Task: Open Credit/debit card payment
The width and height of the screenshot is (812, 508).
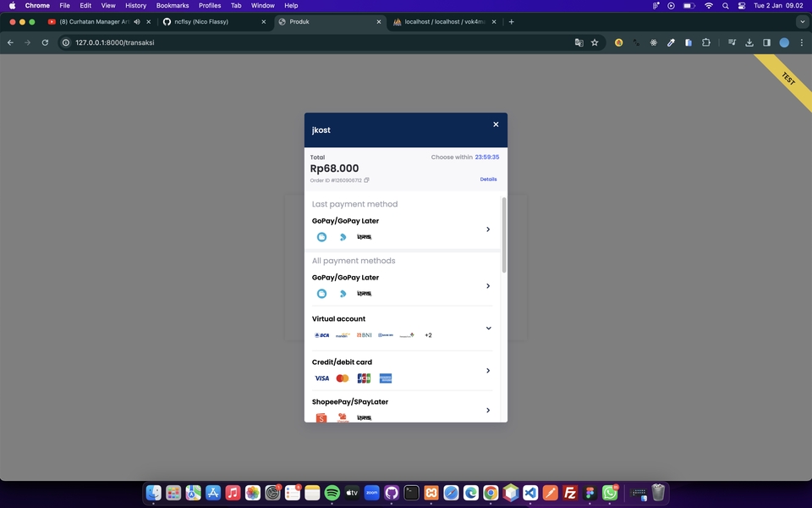Action: pos(402,371)
